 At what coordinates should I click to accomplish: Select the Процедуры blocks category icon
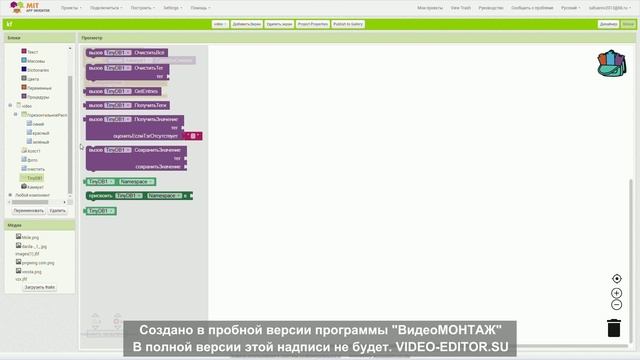pyautogui.click(x=24, y=96)
